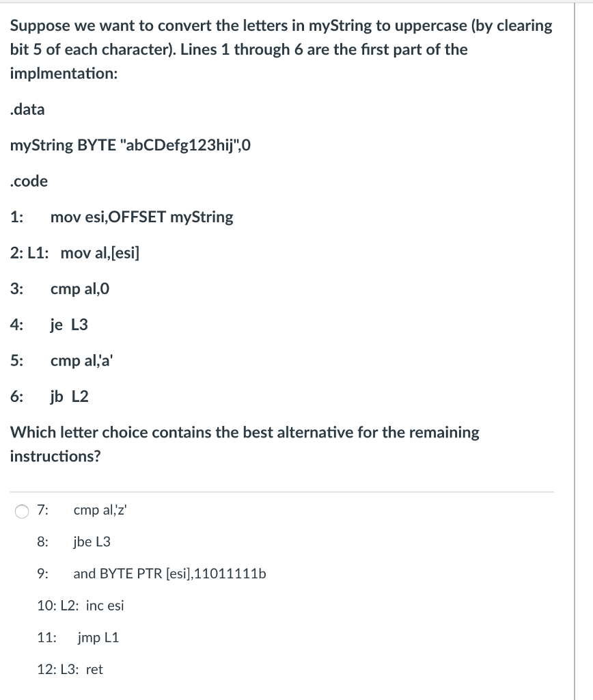Click the 'L2: inc esi' instruction text

[x=79, y=606]
